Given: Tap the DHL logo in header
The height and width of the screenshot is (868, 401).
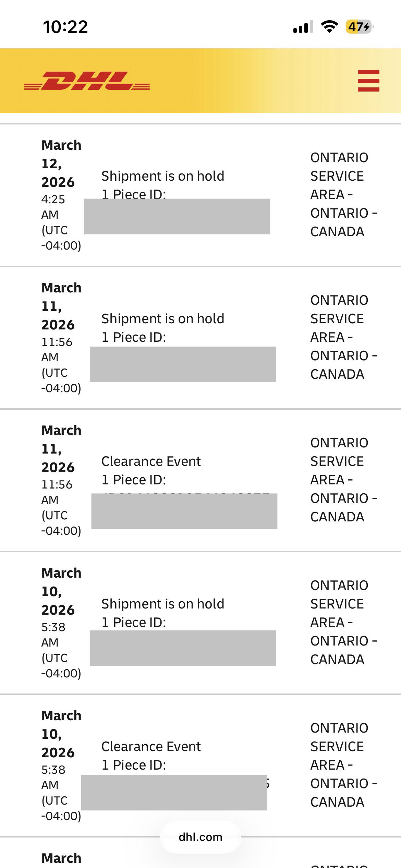Looking at the screenshot, I should 87,81.
